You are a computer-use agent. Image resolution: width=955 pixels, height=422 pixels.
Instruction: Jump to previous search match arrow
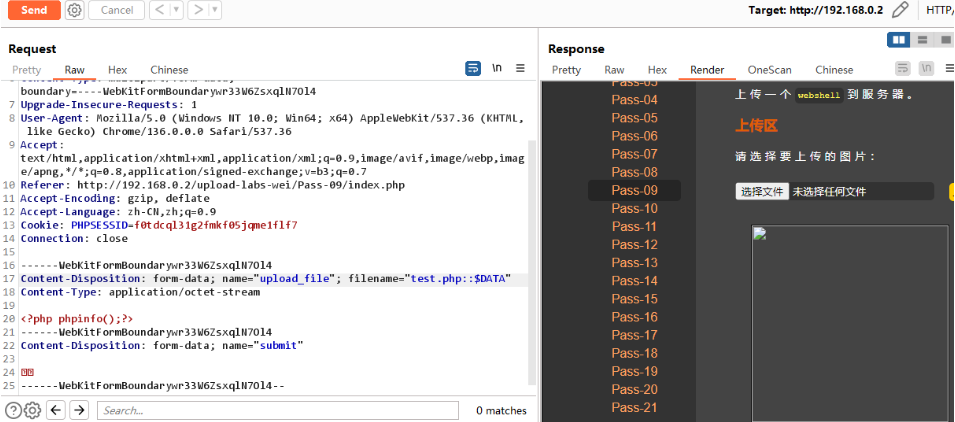[x=56, y=410]
